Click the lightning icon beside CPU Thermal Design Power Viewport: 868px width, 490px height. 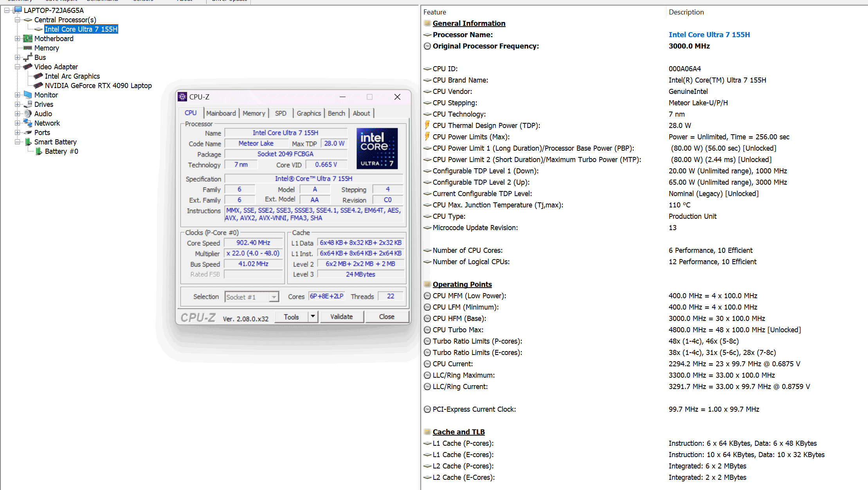(x=427, y=125)
